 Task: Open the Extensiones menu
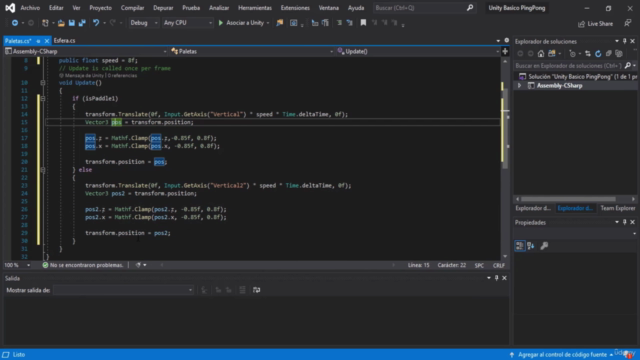(x=295, y=8)
